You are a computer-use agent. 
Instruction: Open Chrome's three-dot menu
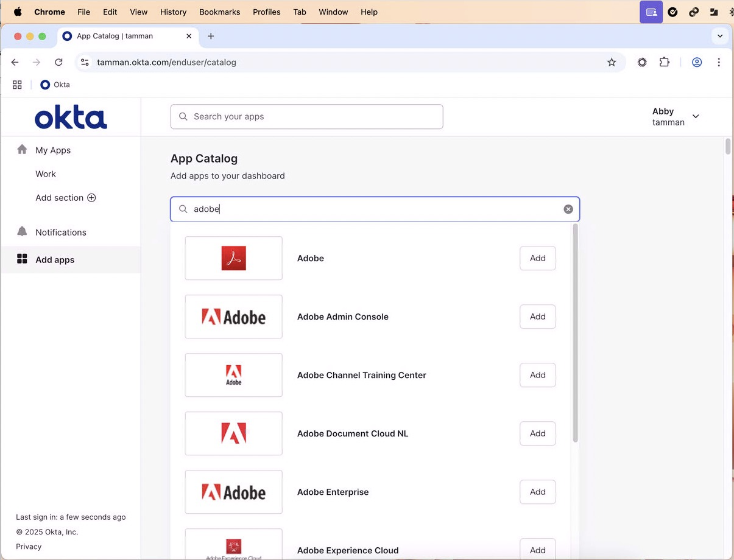pos(719,62)
